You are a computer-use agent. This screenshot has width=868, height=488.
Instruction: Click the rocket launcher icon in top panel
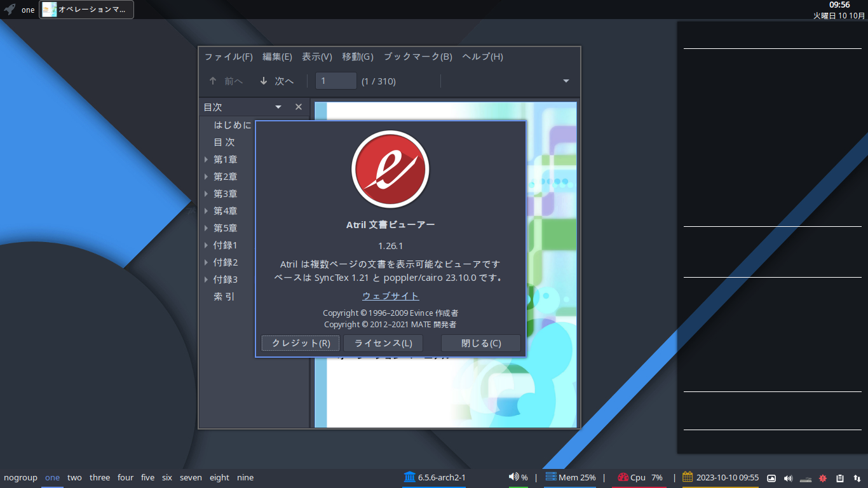click(10, 10)
